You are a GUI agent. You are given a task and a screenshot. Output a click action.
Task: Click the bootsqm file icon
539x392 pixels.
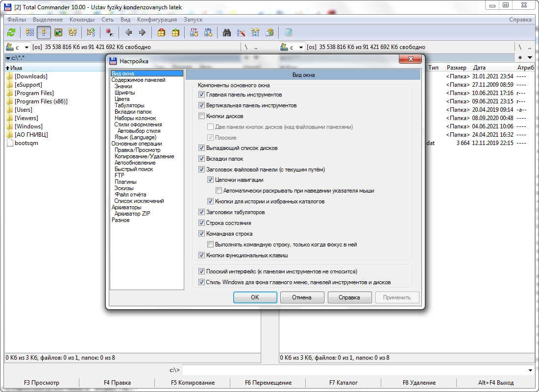pos(10,143)
